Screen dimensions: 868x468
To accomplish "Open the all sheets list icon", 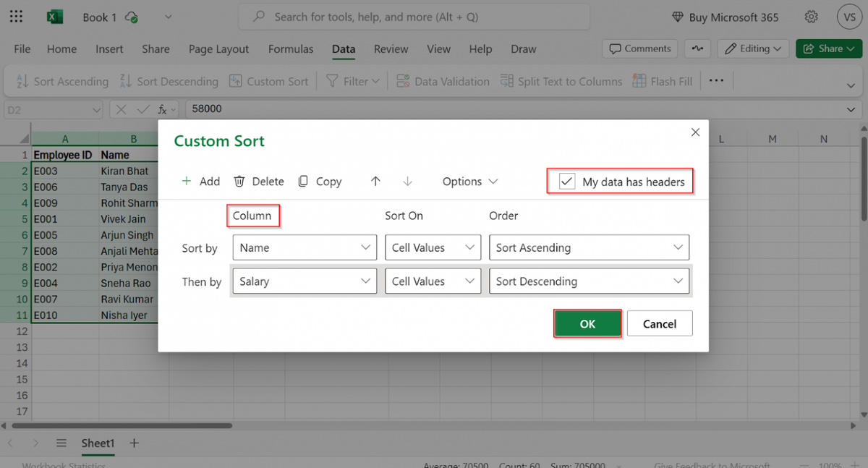I will pos(61,443).
